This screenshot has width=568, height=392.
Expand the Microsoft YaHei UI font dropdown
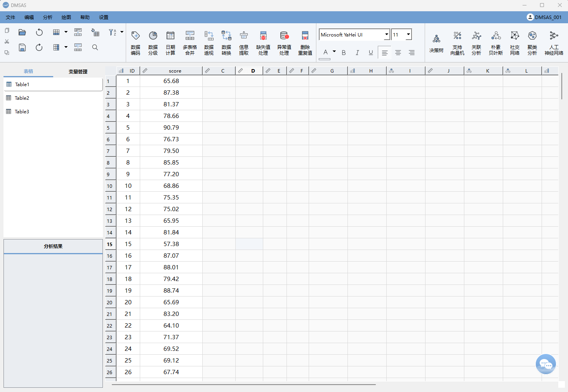coord(387,35)
